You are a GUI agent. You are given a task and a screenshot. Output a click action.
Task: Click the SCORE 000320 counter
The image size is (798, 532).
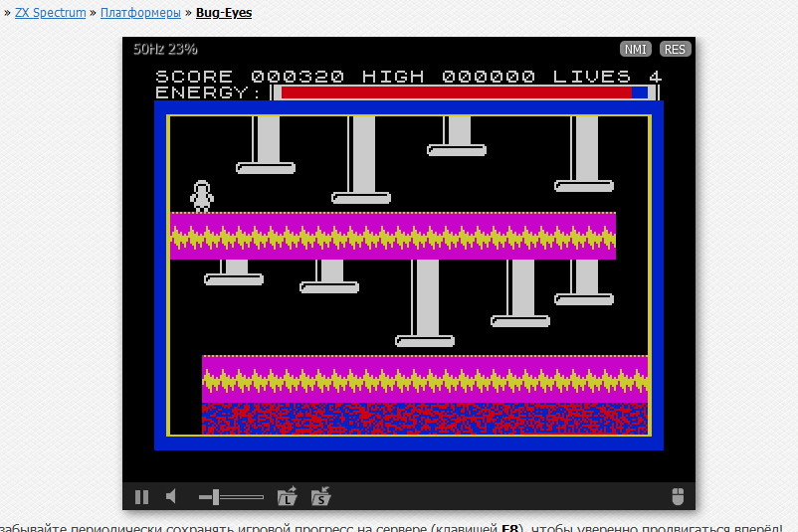(250, 77)
